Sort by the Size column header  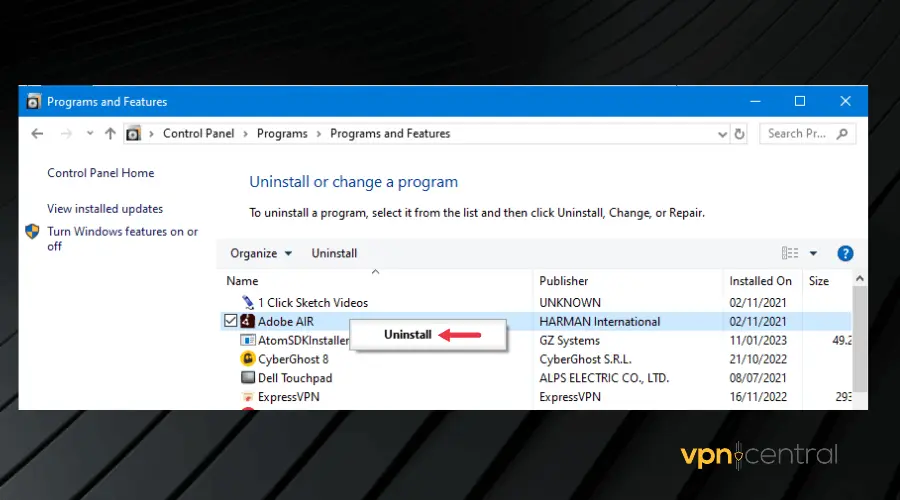point(818,281)
